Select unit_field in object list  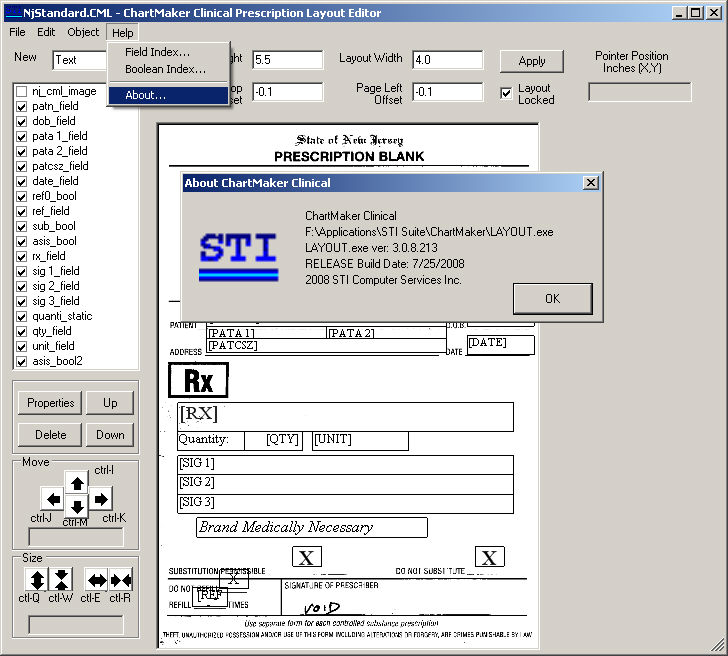coord(53,346)
